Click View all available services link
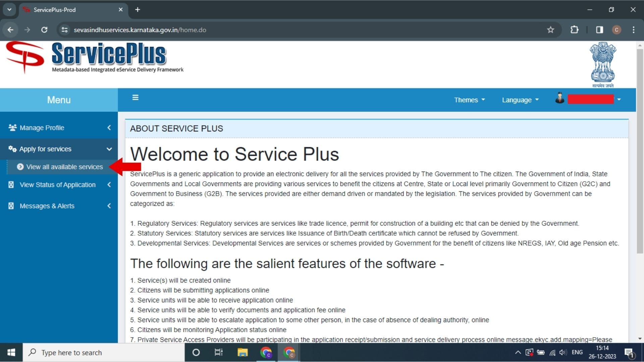The width and height of the screenshot is (644, 362). [64, 167]
